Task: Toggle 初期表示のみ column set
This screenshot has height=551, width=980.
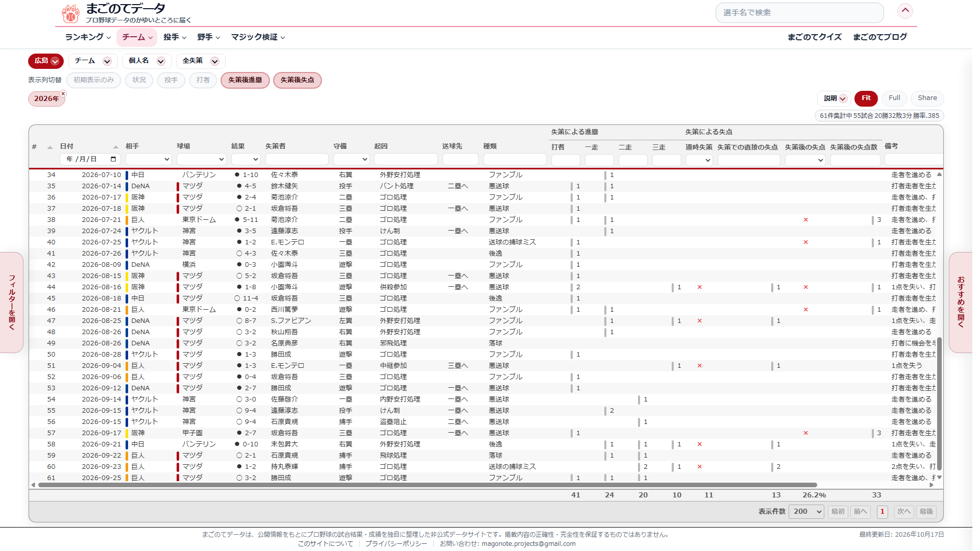Action: [93, 80]
